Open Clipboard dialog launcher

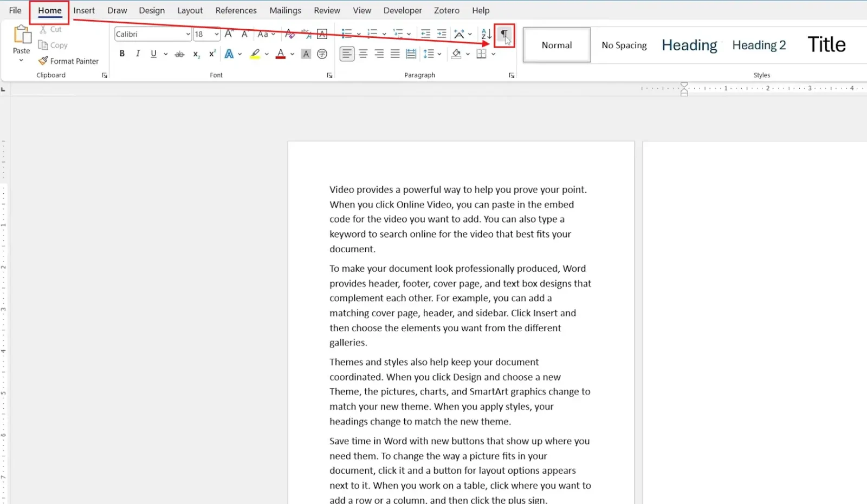pos(105,76)
